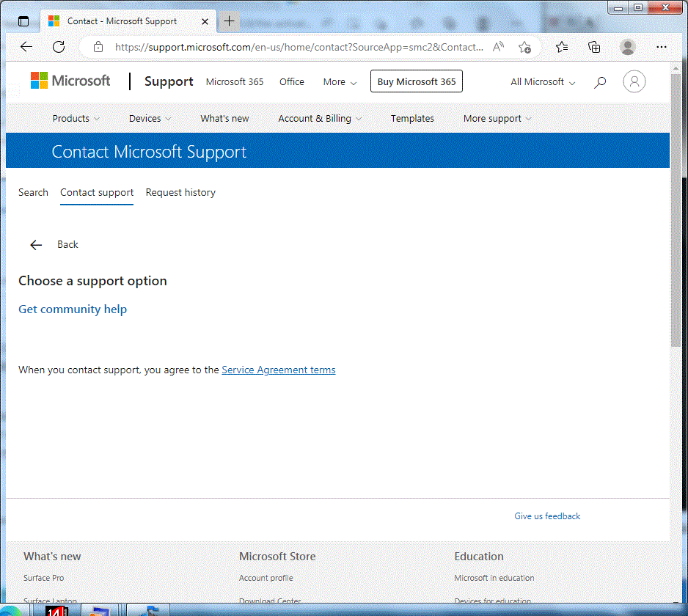Refresh the current page

click(59, 47)
